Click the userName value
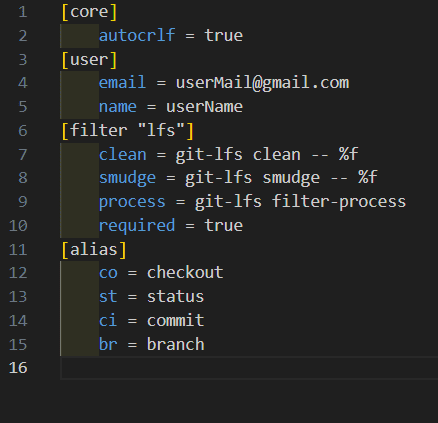 [x=204, y=107]
